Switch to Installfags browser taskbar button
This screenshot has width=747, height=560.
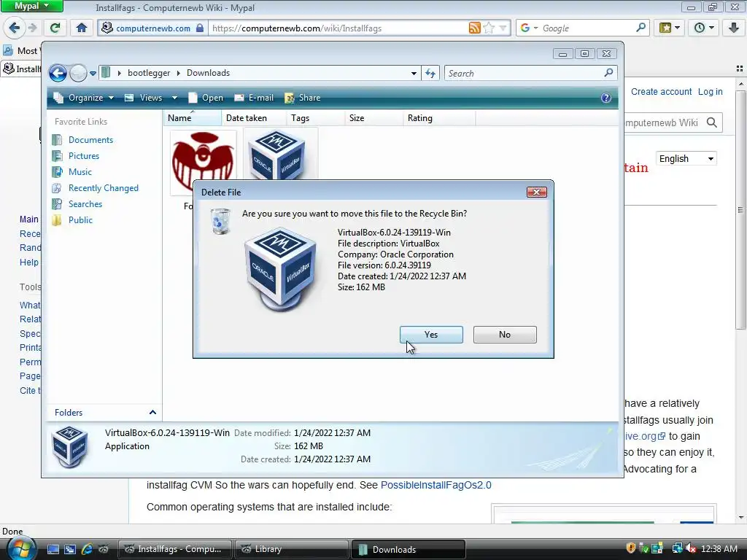pos(175,549)
